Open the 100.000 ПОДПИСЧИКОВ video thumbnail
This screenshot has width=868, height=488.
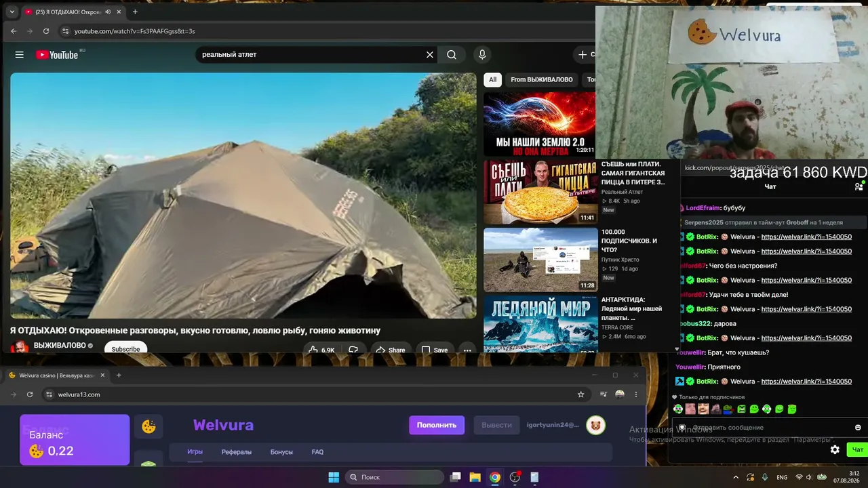click(x=540, y=260)
